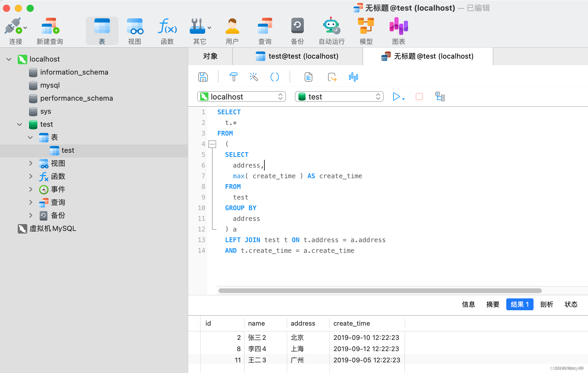Image resolution: width=588 pixels, height=373 pixels.
Task: Expand the 函数 functions node
Action: [30, 176]
